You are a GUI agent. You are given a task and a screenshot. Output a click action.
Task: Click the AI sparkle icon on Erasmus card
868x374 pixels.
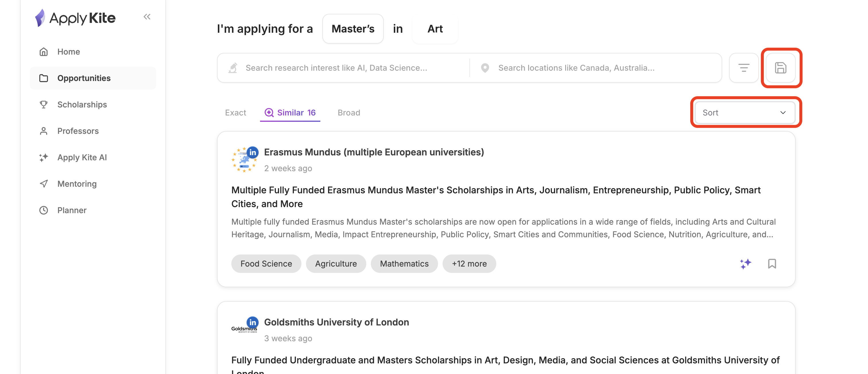click(745, 264)
